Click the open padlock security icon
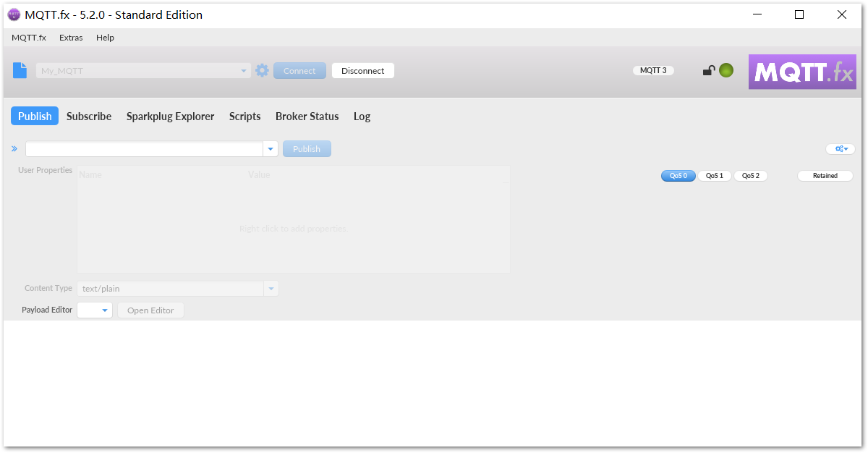The width and height of the screenshot is (868, 453). [709, 70]
